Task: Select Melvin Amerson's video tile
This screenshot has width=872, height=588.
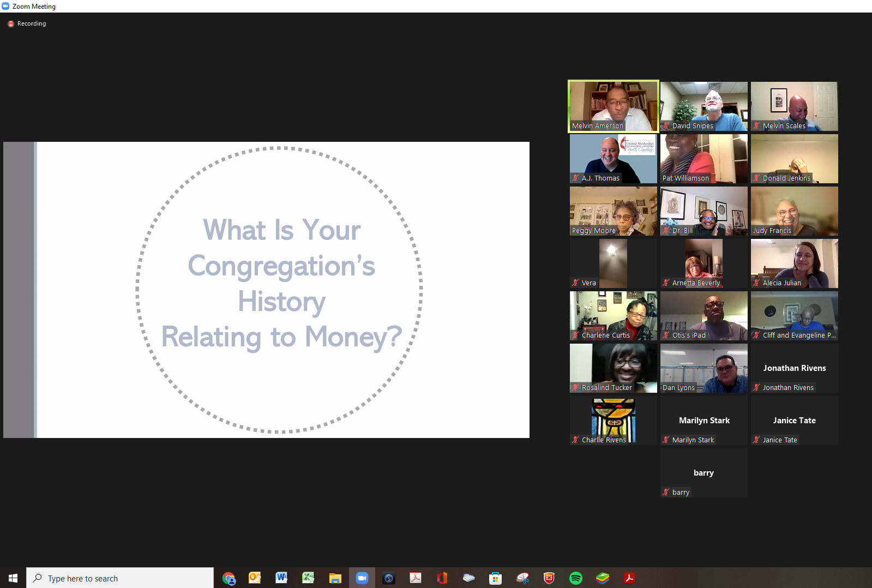Action: 614,106
